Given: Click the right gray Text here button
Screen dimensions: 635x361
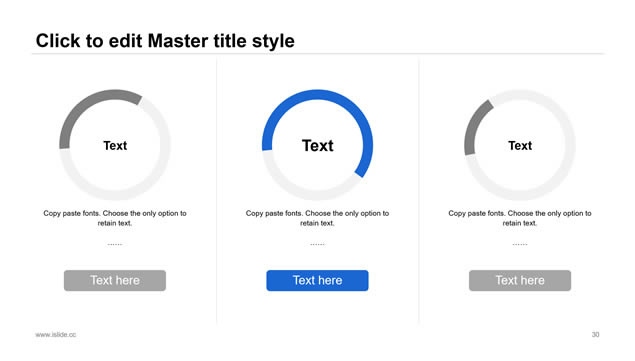Looking at the screenshot, I should 520,280.
